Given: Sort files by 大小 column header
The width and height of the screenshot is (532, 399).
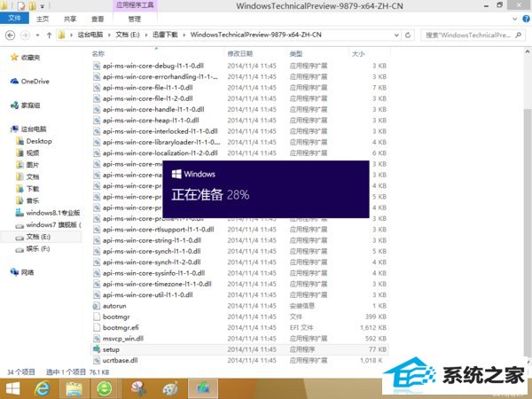Looking at the screenshot, I should pos(358,53).
